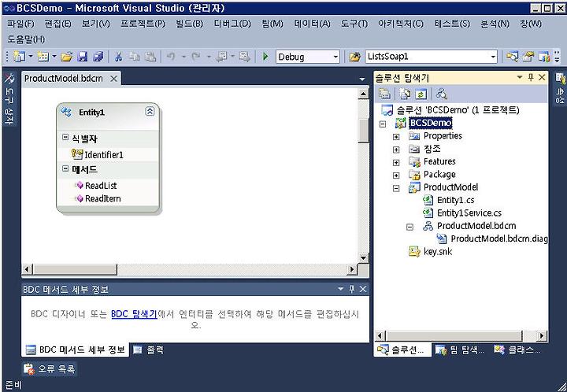Switch to the BDC 메서드 세부 정보 tab

coord(76,349)
